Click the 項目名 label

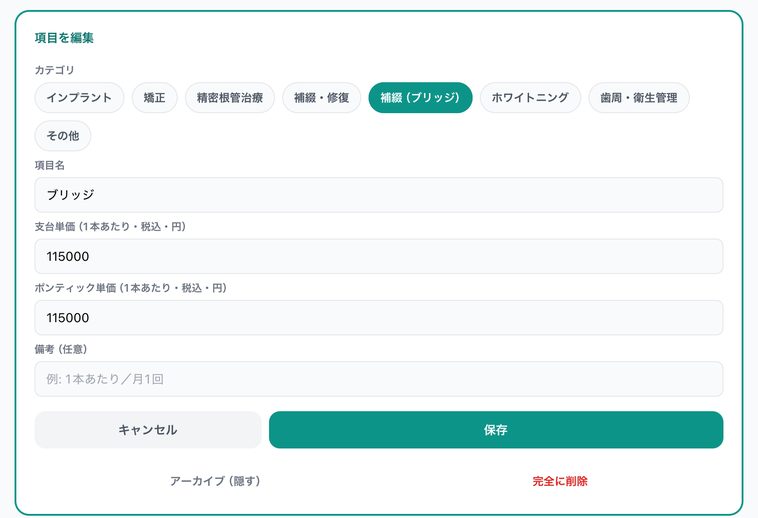pyautogui.click(x=49, y=165)
